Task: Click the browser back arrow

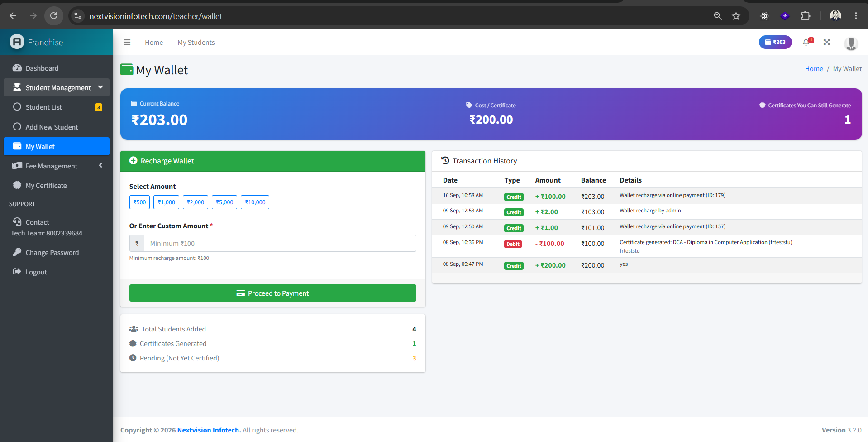Action: [x=13, y=16]
